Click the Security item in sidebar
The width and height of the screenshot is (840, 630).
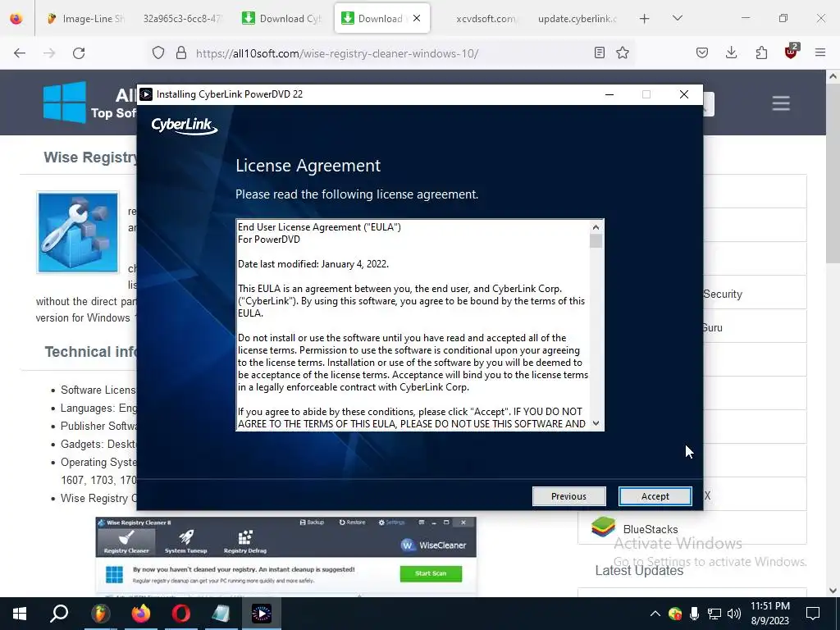pos(722,294)
